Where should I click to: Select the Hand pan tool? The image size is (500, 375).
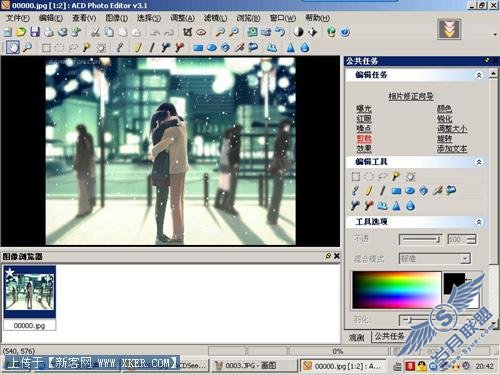[x=13, y=47]
